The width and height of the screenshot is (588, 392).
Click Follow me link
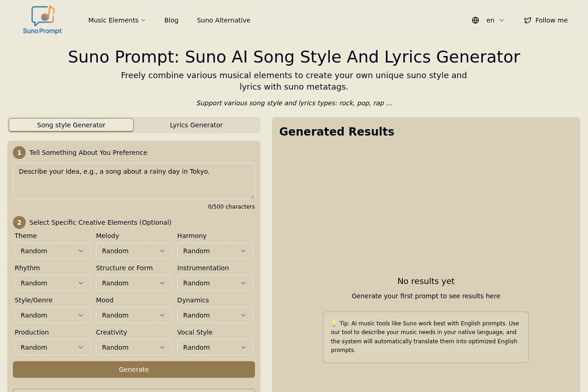pos(551,20)
